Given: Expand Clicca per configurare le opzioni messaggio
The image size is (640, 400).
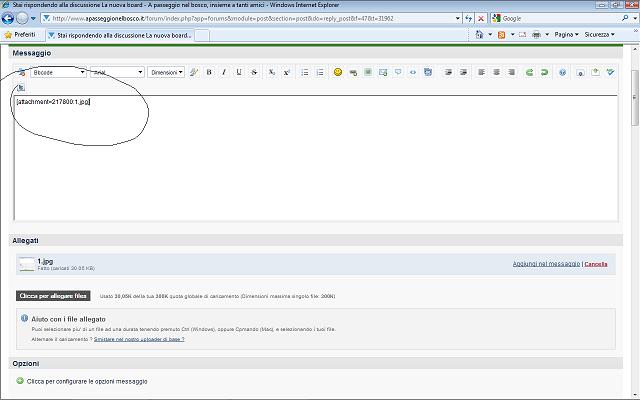Looking at the screenshot, I should [86, 381].
